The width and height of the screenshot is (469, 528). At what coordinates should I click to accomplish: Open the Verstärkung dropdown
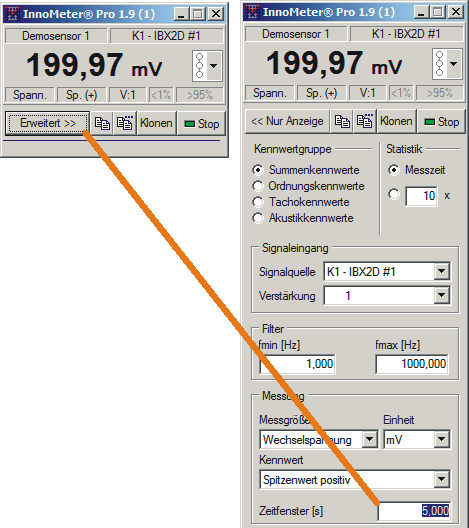click(442, 296)
